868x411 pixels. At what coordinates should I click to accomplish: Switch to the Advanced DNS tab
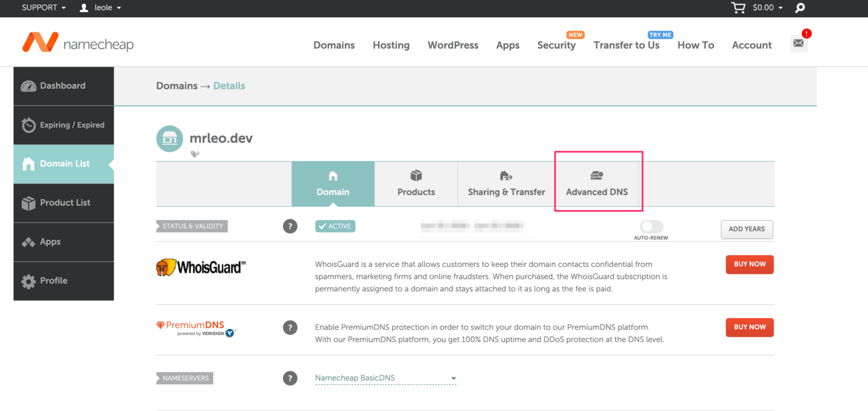pos(597,184)
